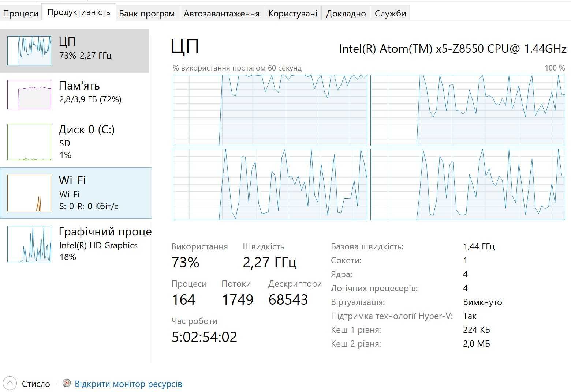Screen dimensions: 571x392
Task: Click Кеш 1 рівня value 224 КБ
Action: point(476,330)
